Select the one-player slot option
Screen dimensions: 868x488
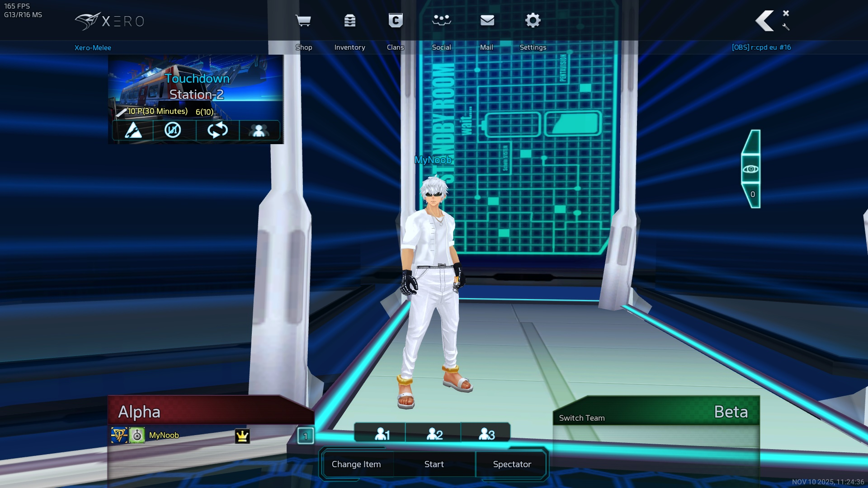381,434
